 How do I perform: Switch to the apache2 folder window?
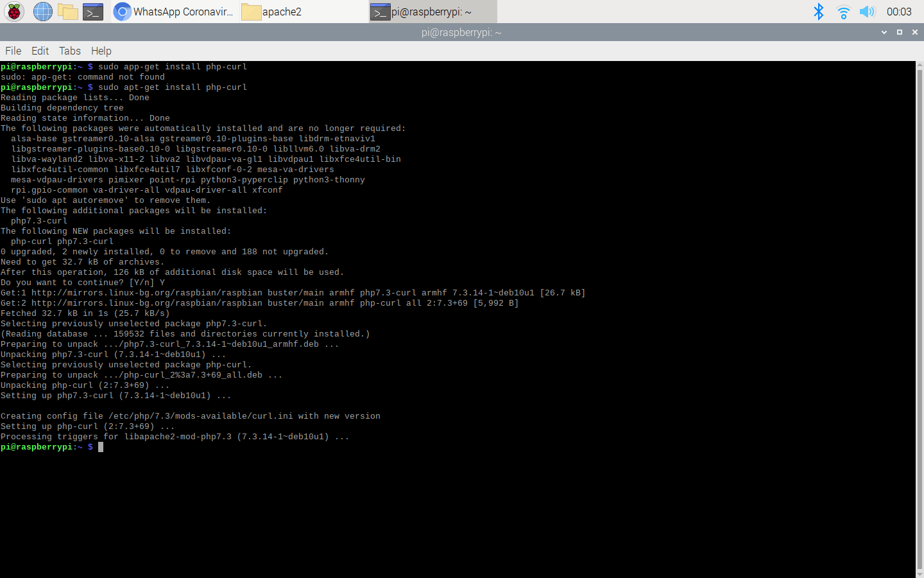[273, 12]
